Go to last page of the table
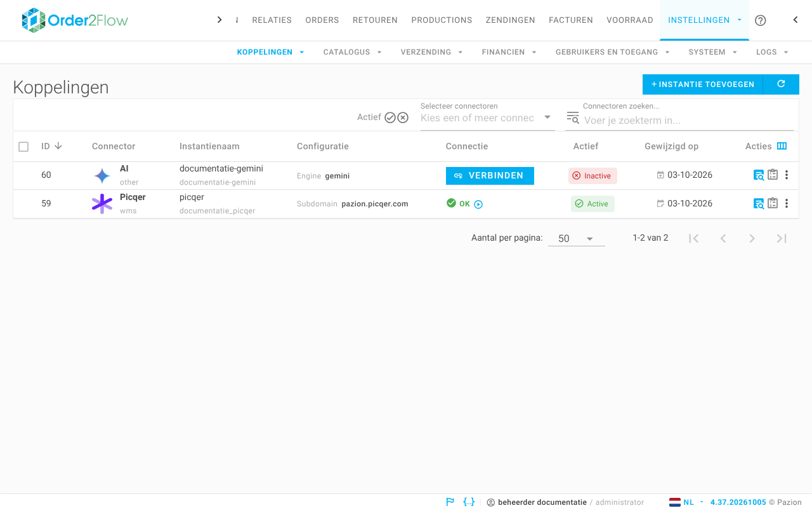The width and height of the screenshot is (812, 508). coord(782,238)
